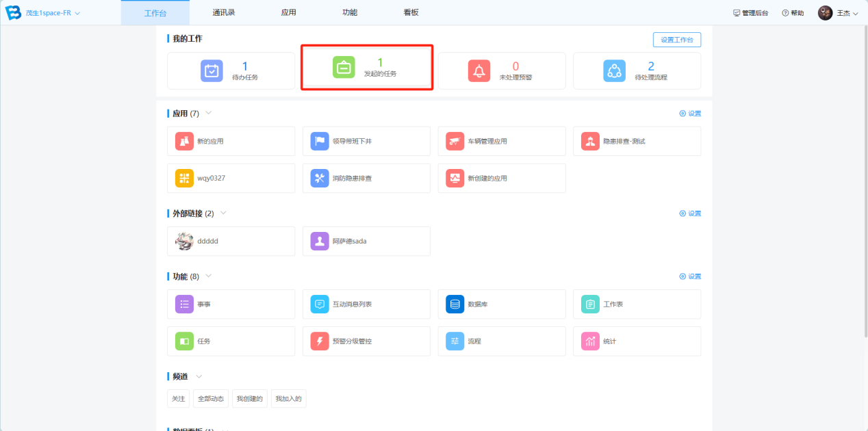
Task: Launch the 车辆管理应用 app icon
Action: [x=455, y=141]
